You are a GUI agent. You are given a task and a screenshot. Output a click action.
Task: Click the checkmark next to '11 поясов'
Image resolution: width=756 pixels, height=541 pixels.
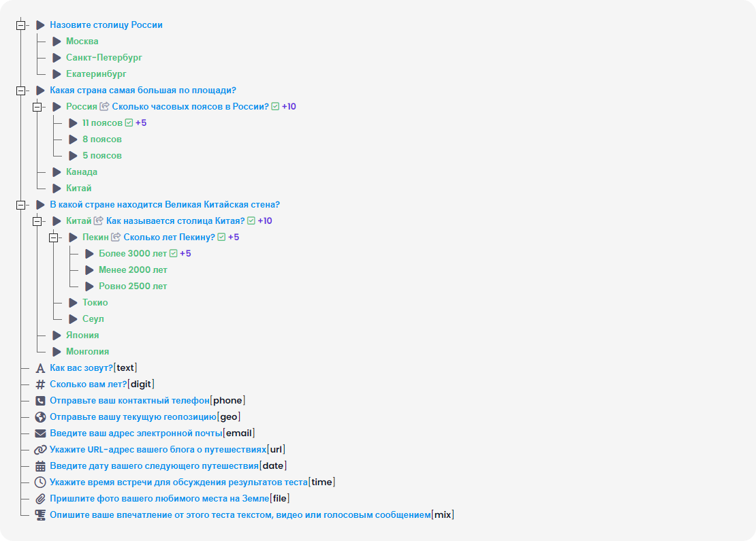click(x=129, y=123)
